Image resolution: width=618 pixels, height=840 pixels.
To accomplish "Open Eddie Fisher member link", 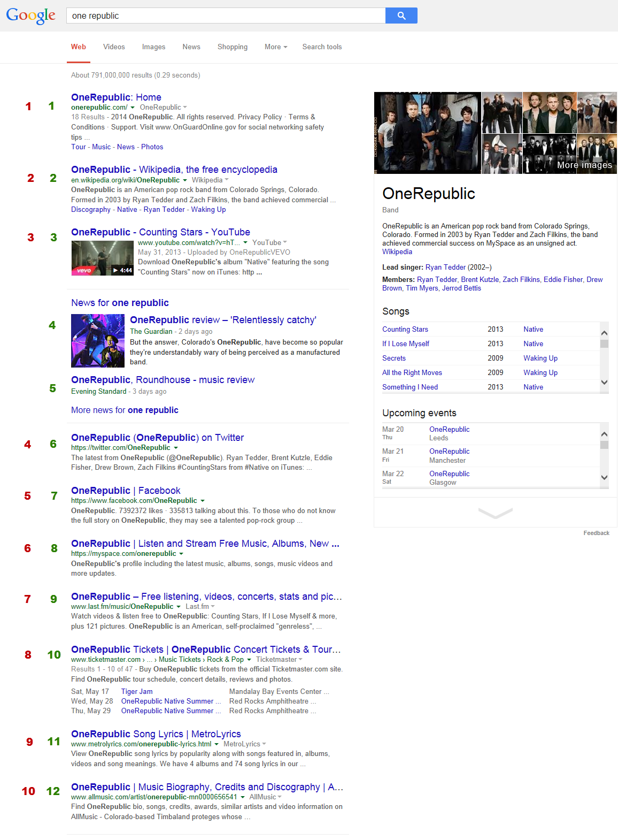I will point(563,280).
